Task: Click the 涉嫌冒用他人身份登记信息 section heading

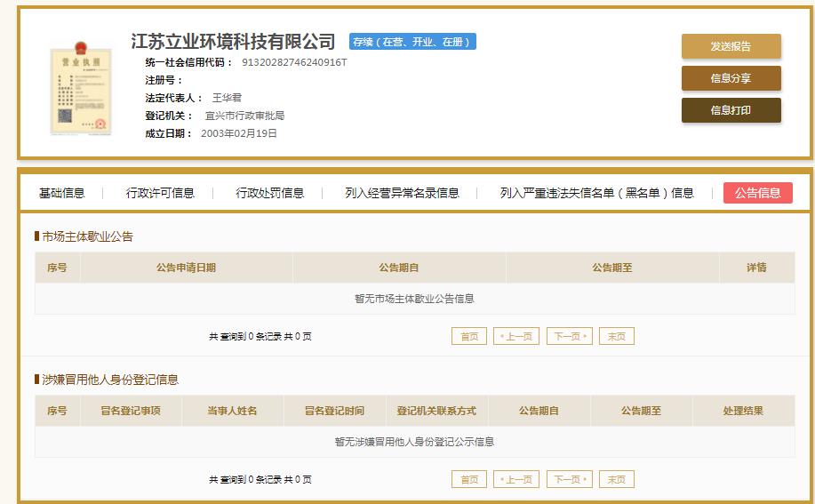Action: tap(110, 380)
